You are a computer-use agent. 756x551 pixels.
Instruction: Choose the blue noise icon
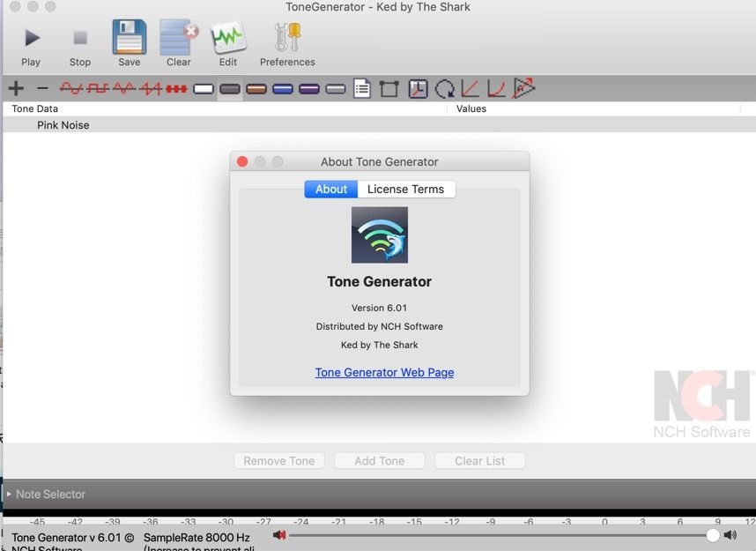(283, 89)
